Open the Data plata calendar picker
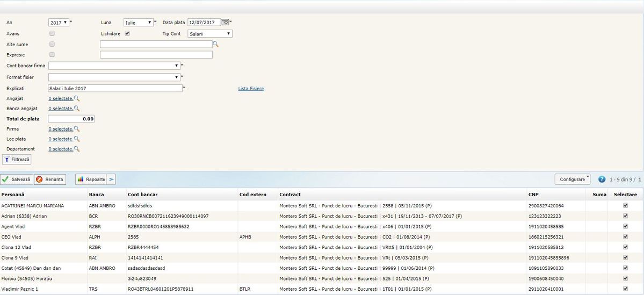This screenshot has width=644, height=295. click(x=225, y=23)
